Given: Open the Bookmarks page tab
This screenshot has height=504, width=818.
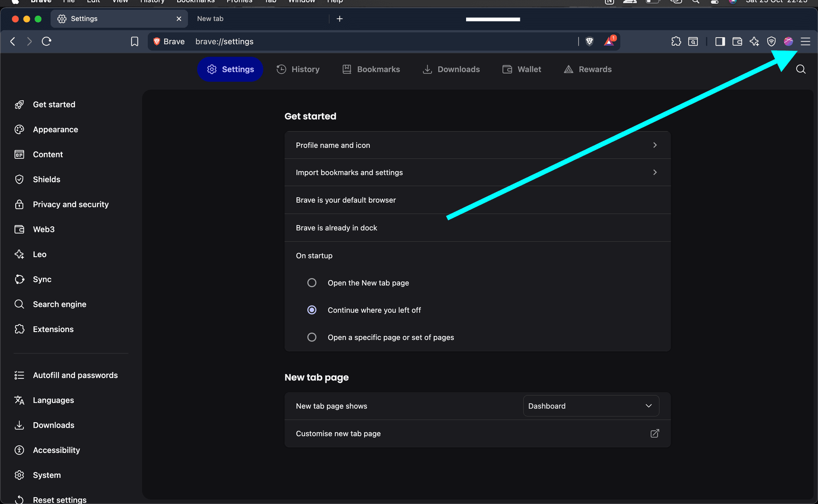Looking at the screenshot, I should 371,69.
